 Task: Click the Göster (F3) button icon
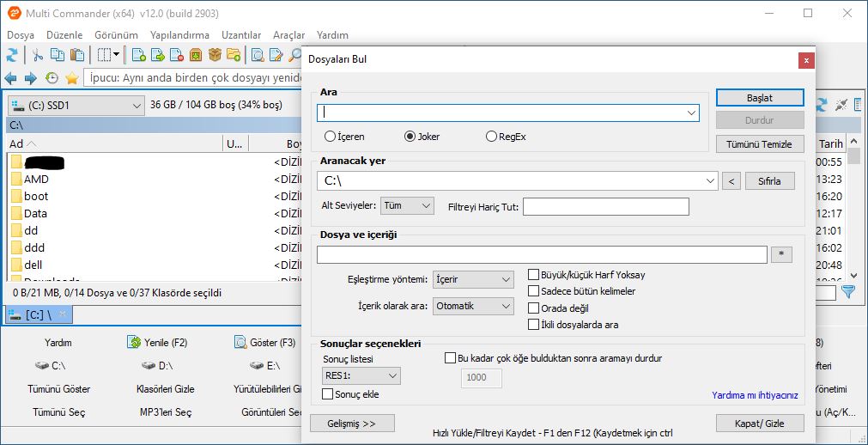[x=240, y=343]
